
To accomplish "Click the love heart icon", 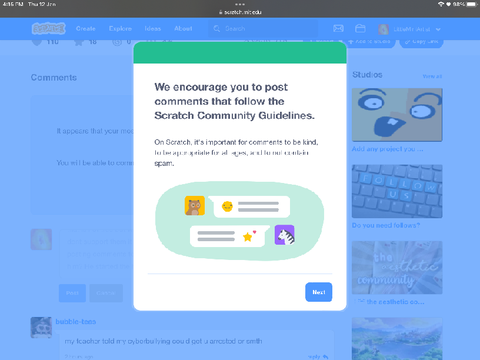I will point(37,43).
